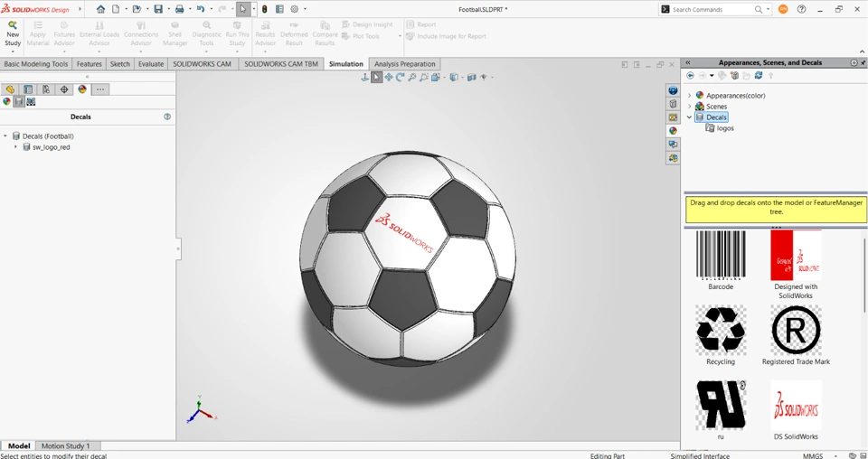Open the FeatureManager Design Tree tab icon
The width and height of the screenshot is (868, 459).
tap(10, 89)
